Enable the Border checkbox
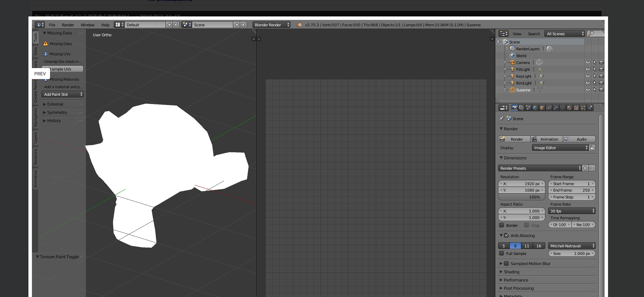 pos(501,225)
